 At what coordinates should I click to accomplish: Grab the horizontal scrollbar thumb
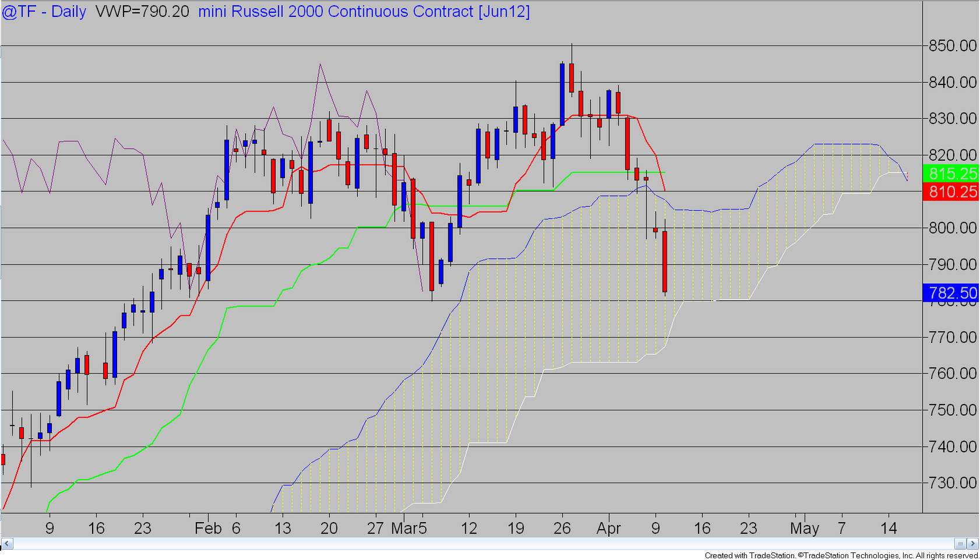coord(961,544)
